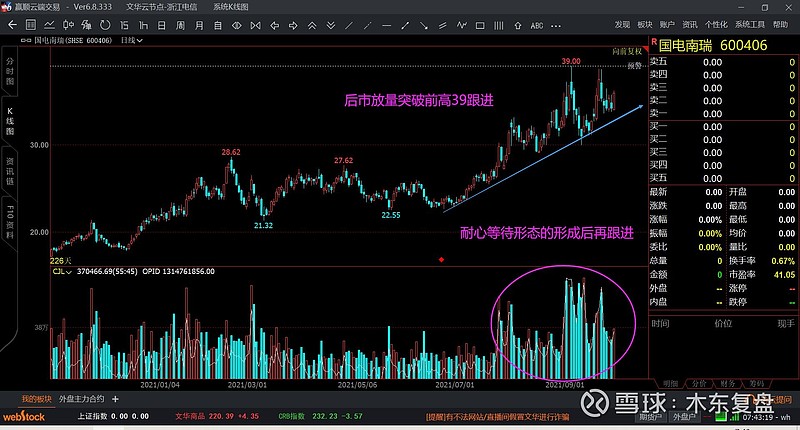Click the 期货户 account button
The width and height of the screenshot is (800, 430).
[x=651, y=417]
